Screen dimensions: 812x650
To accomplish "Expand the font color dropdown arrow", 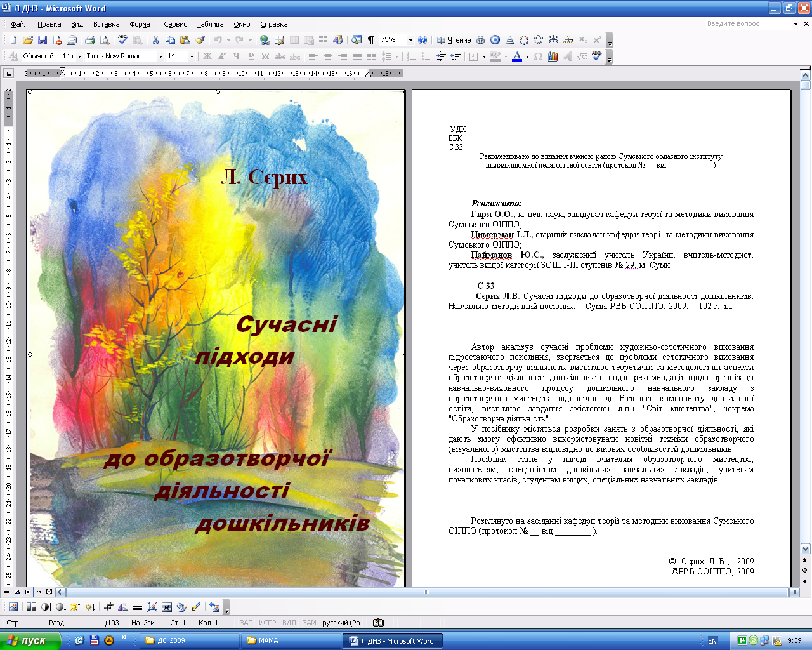I will click(527, 56).
